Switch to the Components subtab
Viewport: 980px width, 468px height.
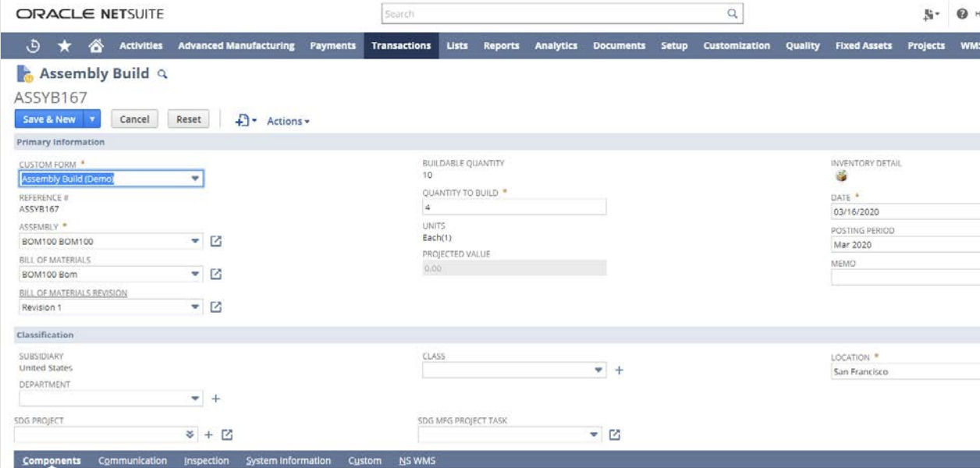coord(51,461)
